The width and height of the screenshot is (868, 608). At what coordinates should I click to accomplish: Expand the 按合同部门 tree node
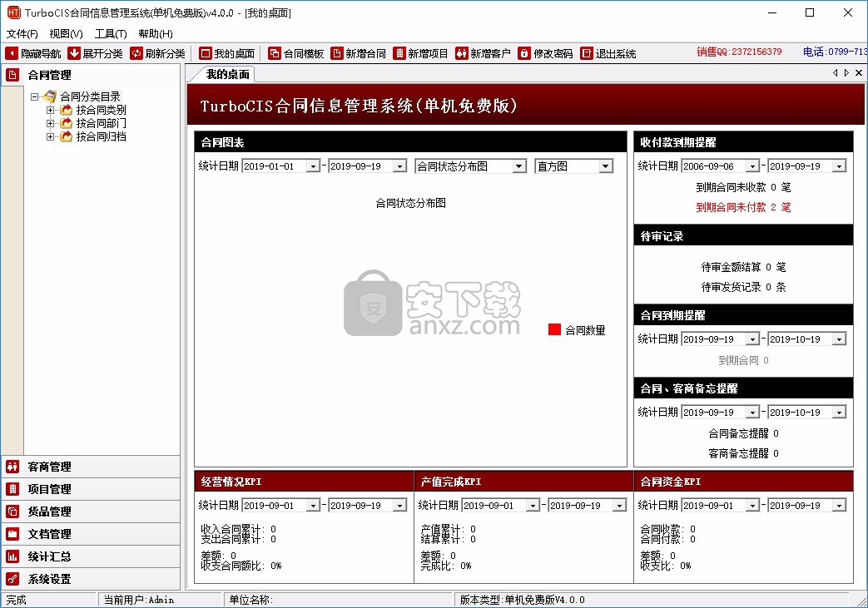pyautogui.click(x=51, y=123)
